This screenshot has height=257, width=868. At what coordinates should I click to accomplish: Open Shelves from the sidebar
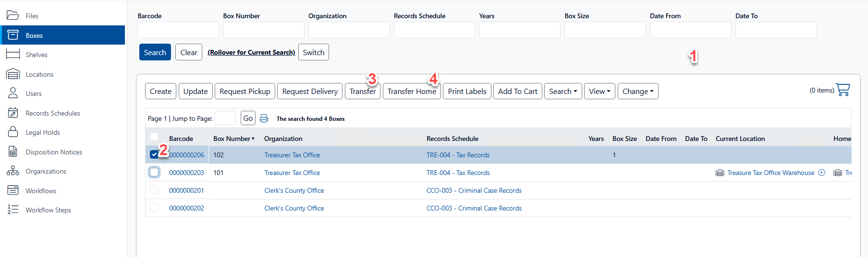tap(37, 55)
